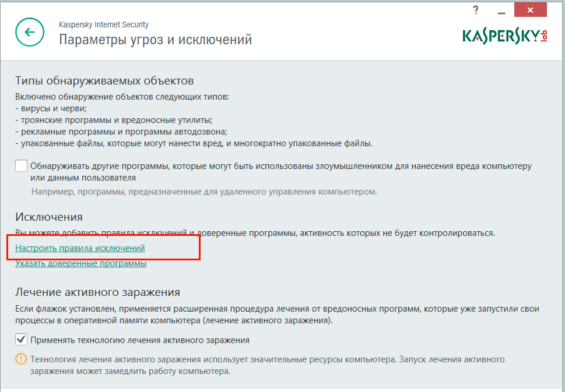Click 'Вы можете добавить правила исключений' text
The image size is (565, 392).
pyautogui.click(x=255, y=233)
